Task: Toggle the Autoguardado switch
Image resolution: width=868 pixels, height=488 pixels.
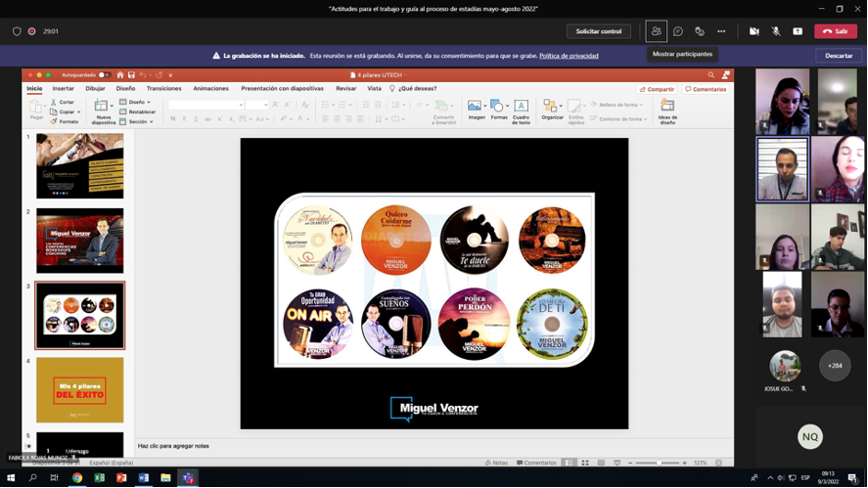Action: click(104, 74)
